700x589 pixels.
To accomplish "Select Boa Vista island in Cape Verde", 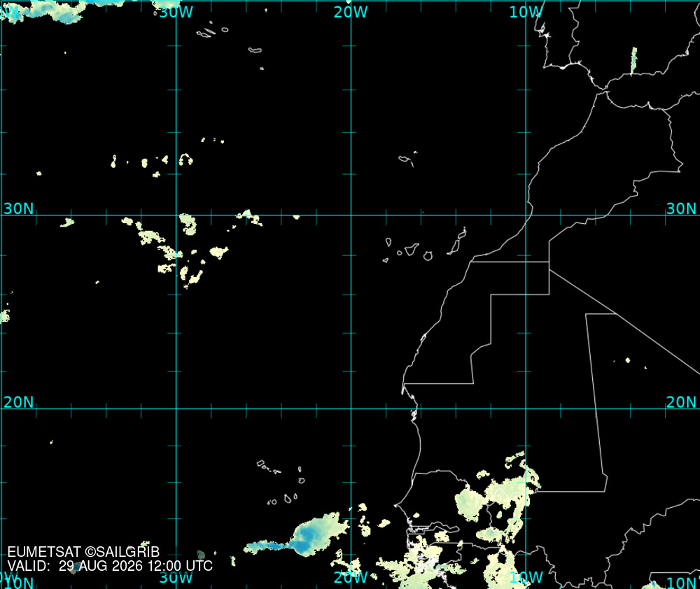I will [301, 481].
